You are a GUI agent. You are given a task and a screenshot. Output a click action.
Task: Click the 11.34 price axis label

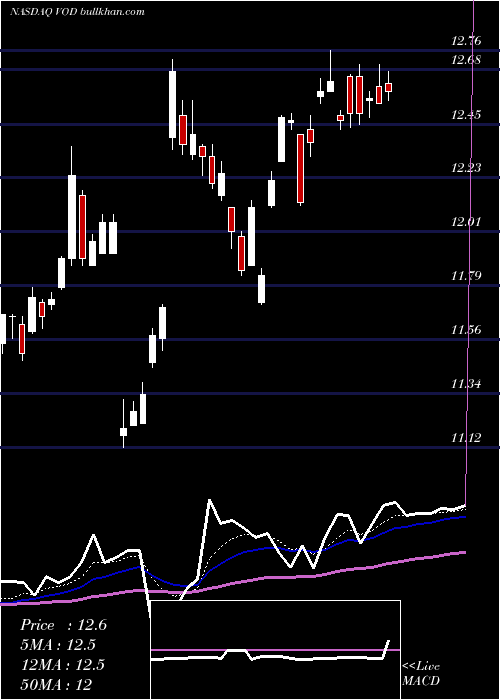(466, 384)
